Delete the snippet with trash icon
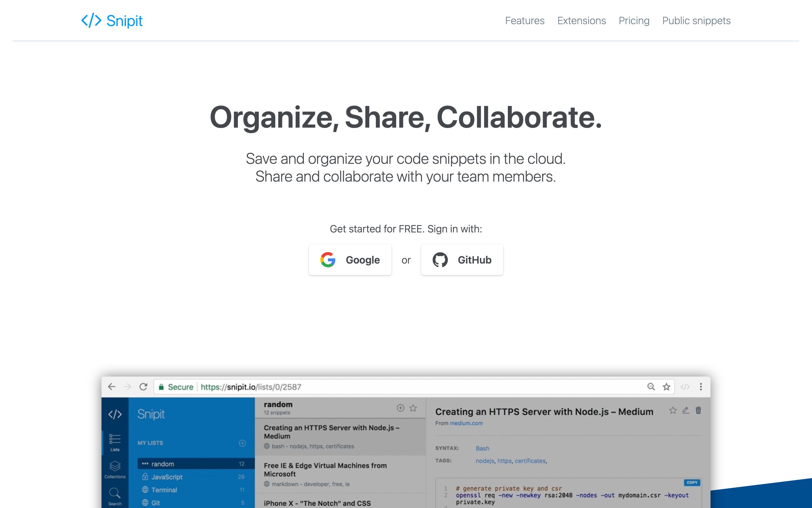Viewport: 812px width, 508px height. pyautogui.click(x=698, y=410)
